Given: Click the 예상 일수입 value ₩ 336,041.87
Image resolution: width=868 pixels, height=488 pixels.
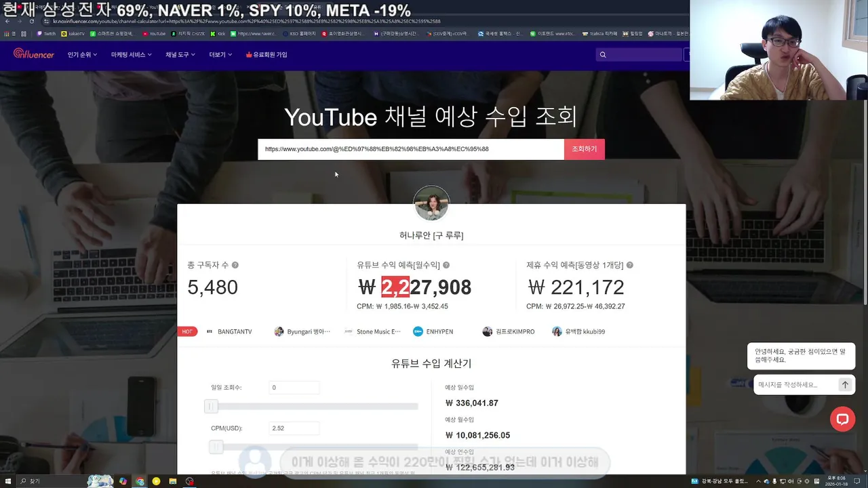Looking at the screenshot, I should point(472,403).
